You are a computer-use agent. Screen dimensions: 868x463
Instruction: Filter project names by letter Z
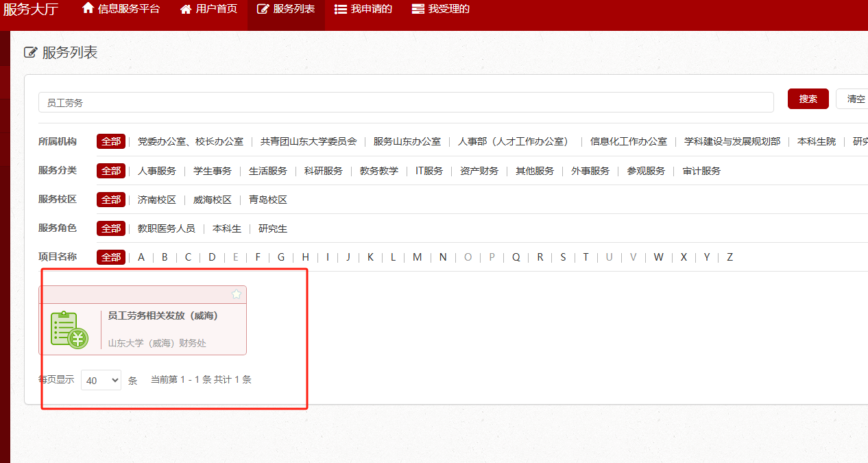tap(730, 257)
